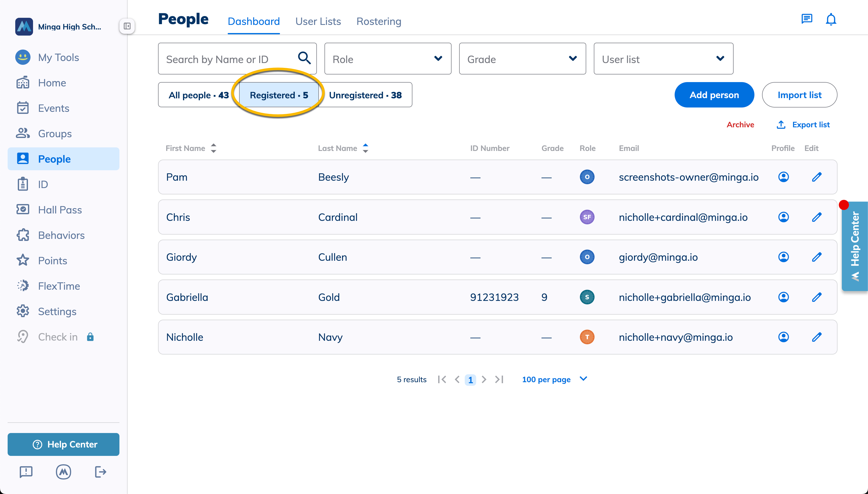Switch to the Dashboard tab
The height and width of the screenshot is (494, 868).
tap(254, 21)
